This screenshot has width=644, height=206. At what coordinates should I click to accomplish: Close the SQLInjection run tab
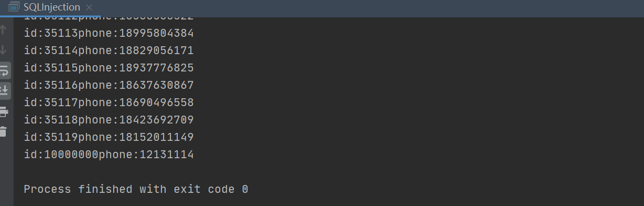pyautogui.click(x=89, y=7)
